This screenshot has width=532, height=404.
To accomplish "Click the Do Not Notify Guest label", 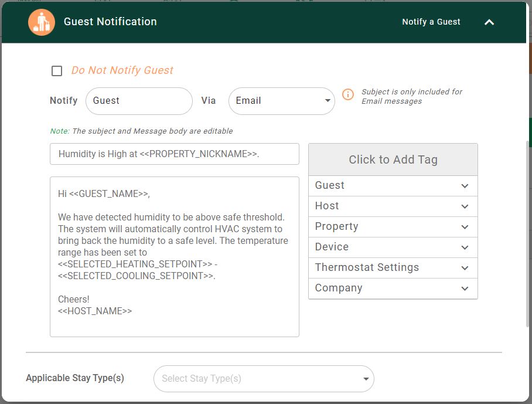I will coord(122,70).
